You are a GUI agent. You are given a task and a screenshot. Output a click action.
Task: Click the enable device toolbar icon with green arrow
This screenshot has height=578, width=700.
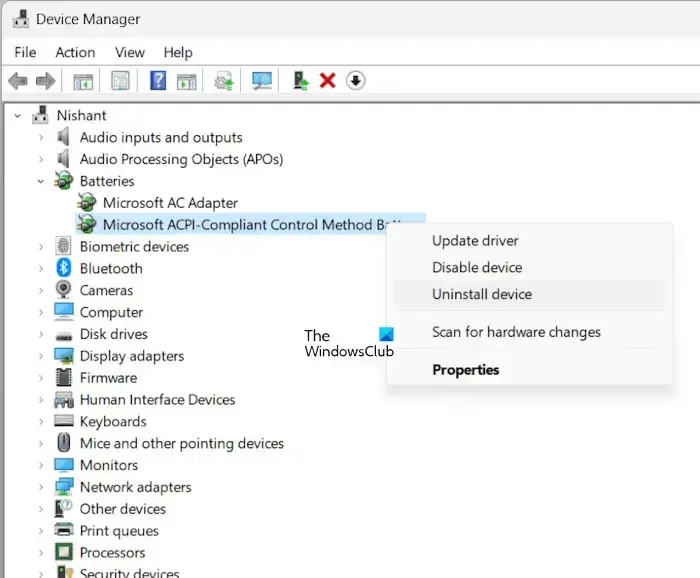(300, 81)
